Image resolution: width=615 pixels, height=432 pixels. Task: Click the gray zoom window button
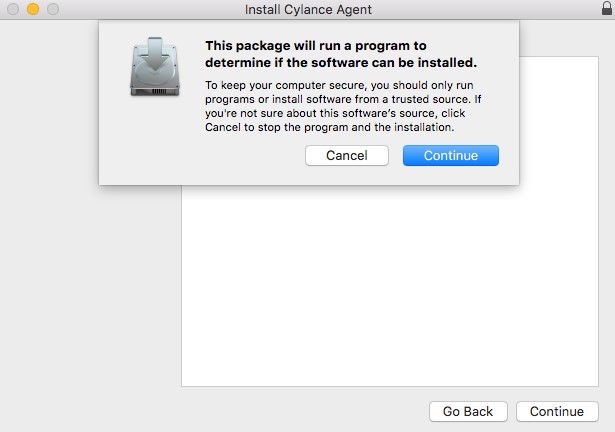(x=51, y=10)
